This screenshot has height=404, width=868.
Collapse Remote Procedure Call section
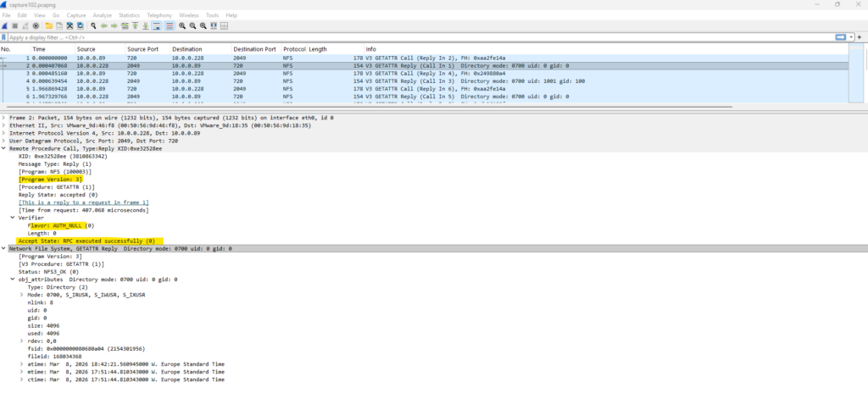pyautogui.click(x=4, y=149)
